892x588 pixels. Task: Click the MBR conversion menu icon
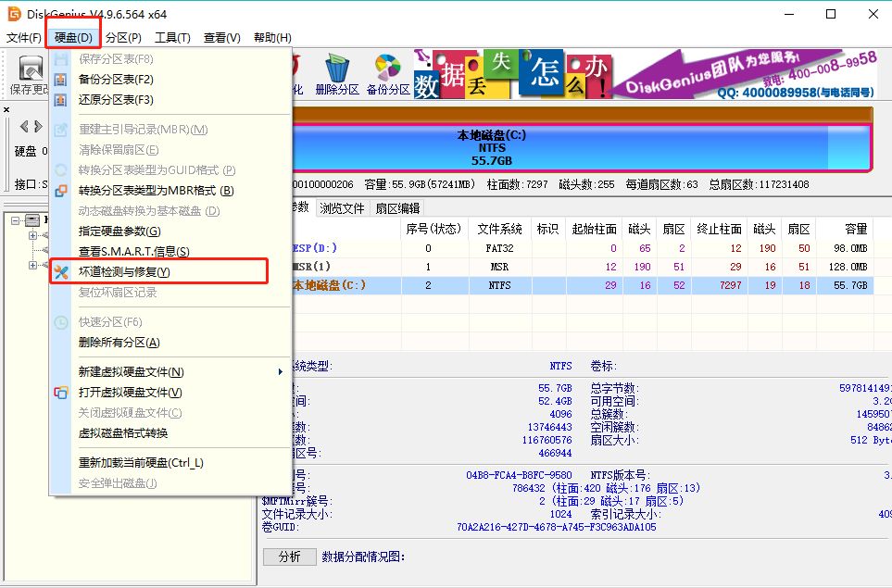tap(61, 191)
